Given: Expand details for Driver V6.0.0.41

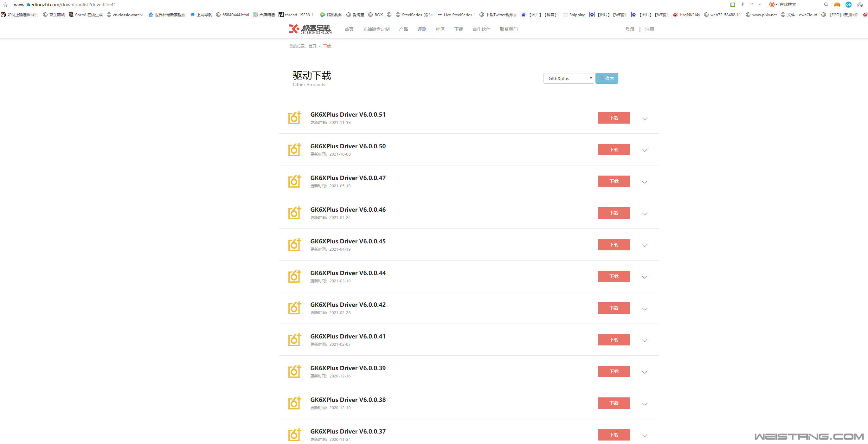Looking at the screenshot, I should tap(644, 340).
